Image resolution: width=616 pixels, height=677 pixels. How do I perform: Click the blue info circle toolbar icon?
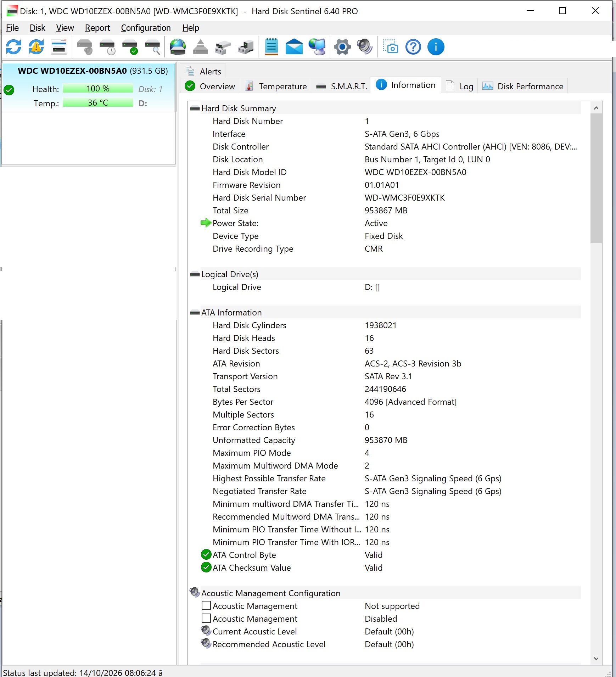click(436, 47)
